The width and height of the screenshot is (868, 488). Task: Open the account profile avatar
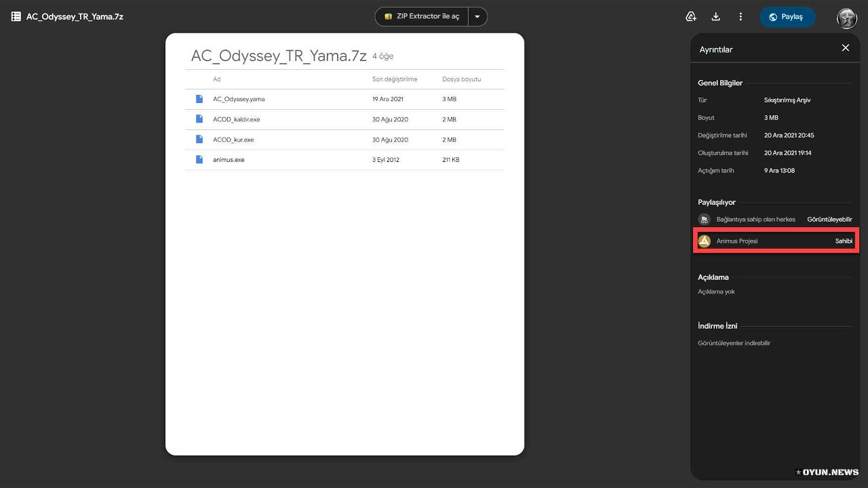[x=847, y=18]
